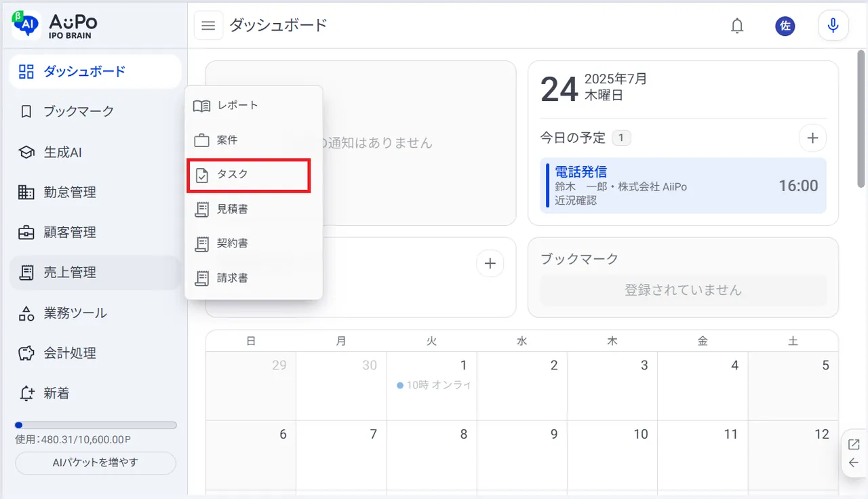The height and width of the screenshot is (499, 868).
Task: Click the shapes icon for 業務ツール
Action: pos(26,313)
